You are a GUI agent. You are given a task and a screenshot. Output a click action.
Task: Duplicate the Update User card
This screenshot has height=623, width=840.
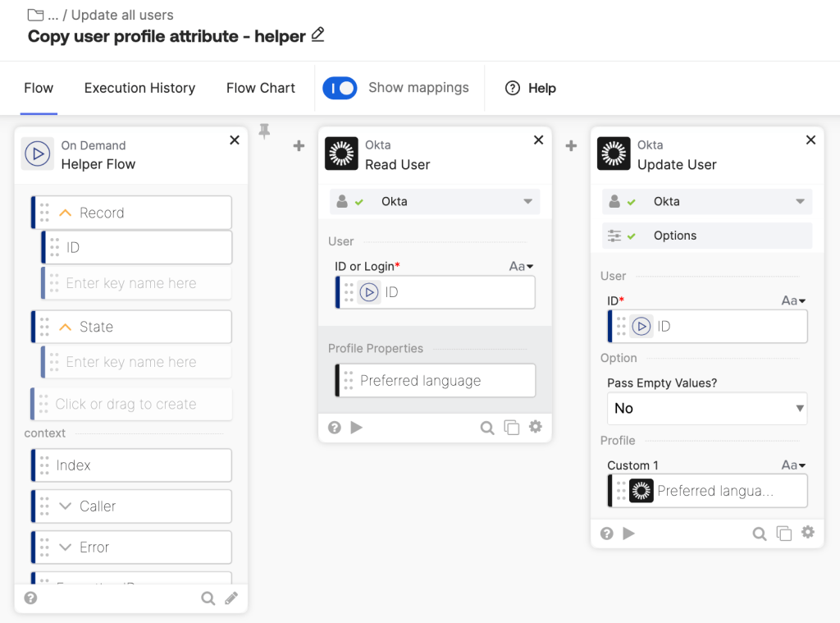coord(784,533)
